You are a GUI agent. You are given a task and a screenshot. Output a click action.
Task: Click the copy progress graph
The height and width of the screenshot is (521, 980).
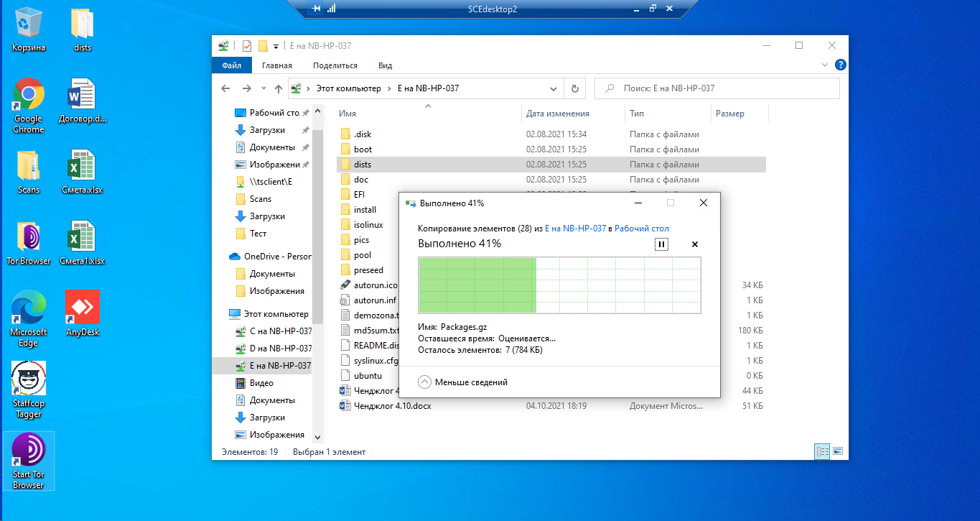(559, 285)
